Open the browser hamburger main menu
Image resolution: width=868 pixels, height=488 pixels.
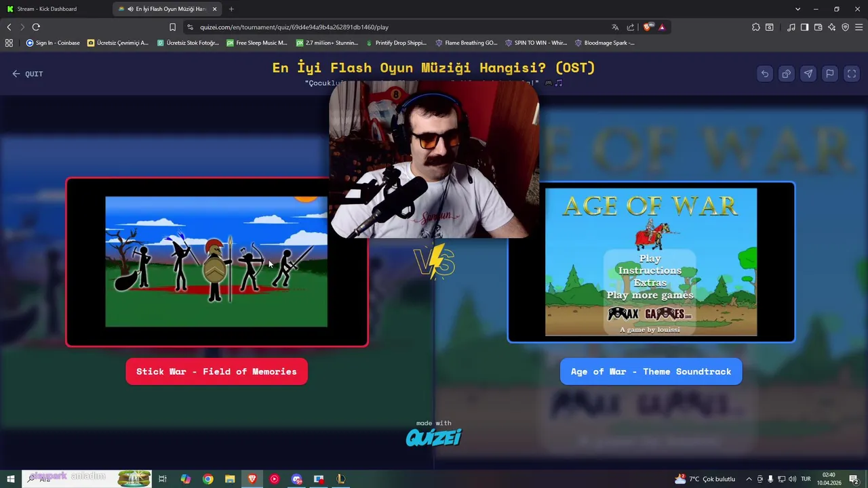[859, 27]
